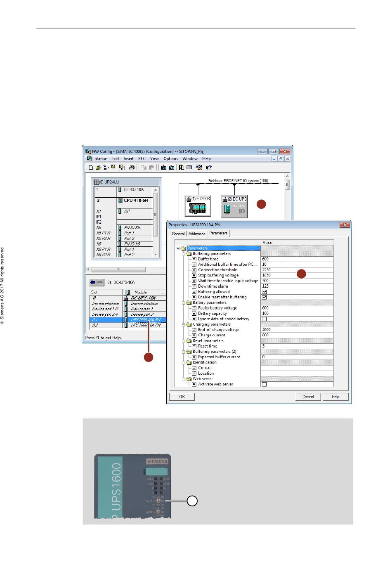The height and width of the screenshot is (572, 392).
Task: Select the PS 407 10A rack row
Action: coord(124,190)
